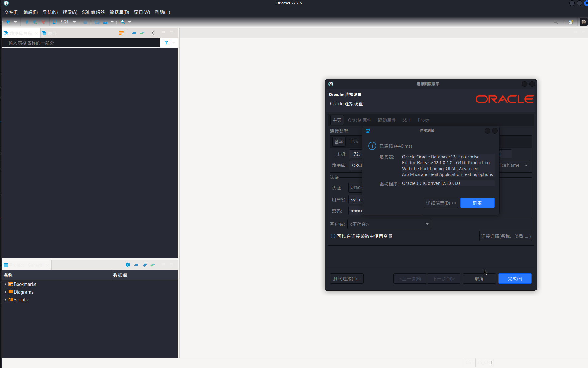Open the 文件(F) menu
588x368 pixels.
11,12
